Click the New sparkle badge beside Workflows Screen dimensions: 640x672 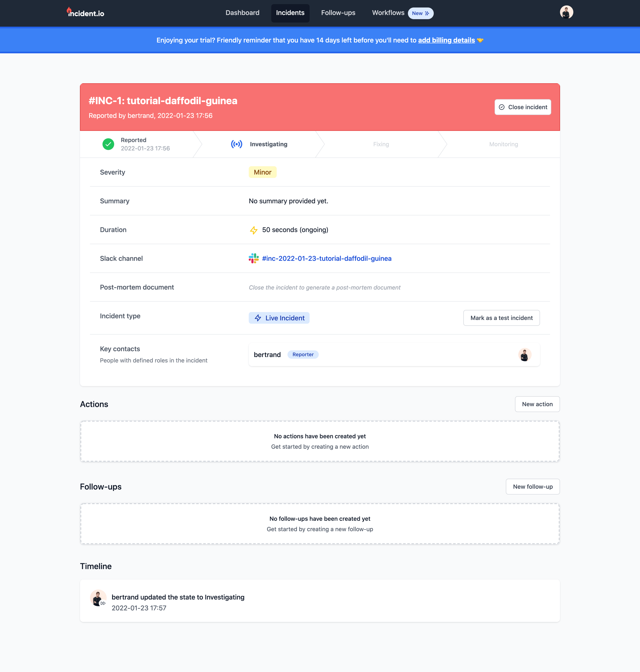tap(420, 13)
